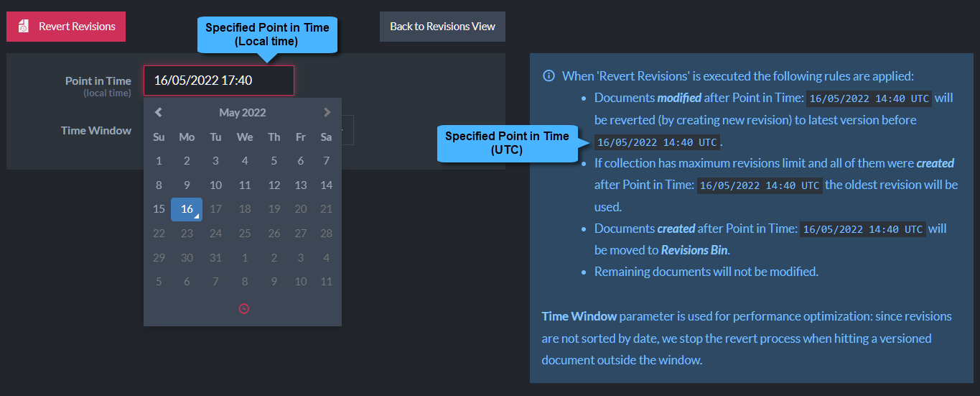Select May 15 in the calendar

tap(159, 209)
